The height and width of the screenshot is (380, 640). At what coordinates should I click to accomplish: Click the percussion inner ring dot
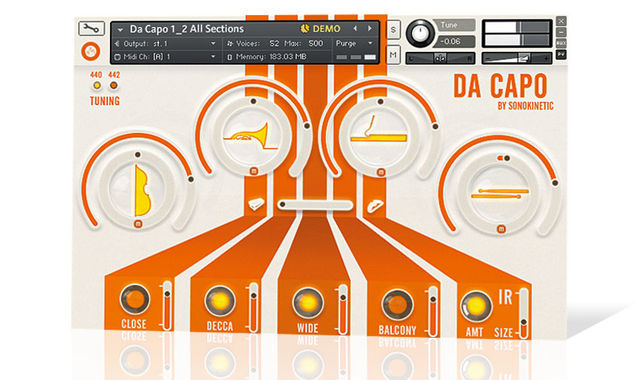pyautogui.click(x=507, y=158)
